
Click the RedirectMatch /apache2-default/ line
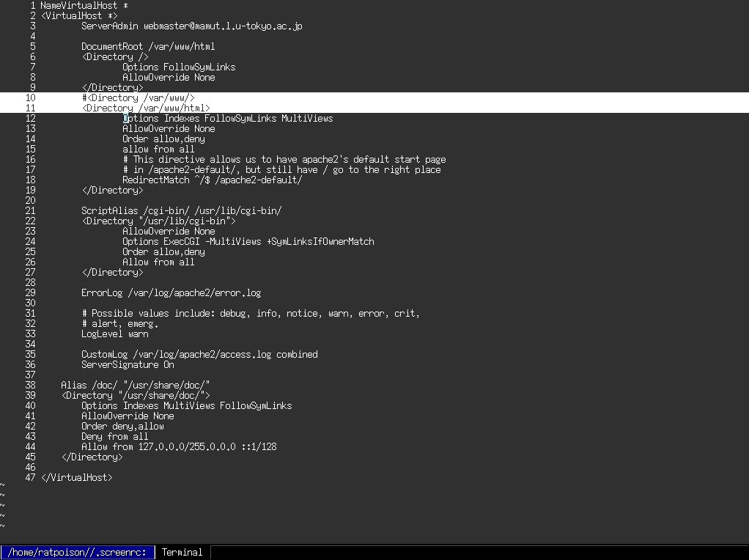coord(212,180)
